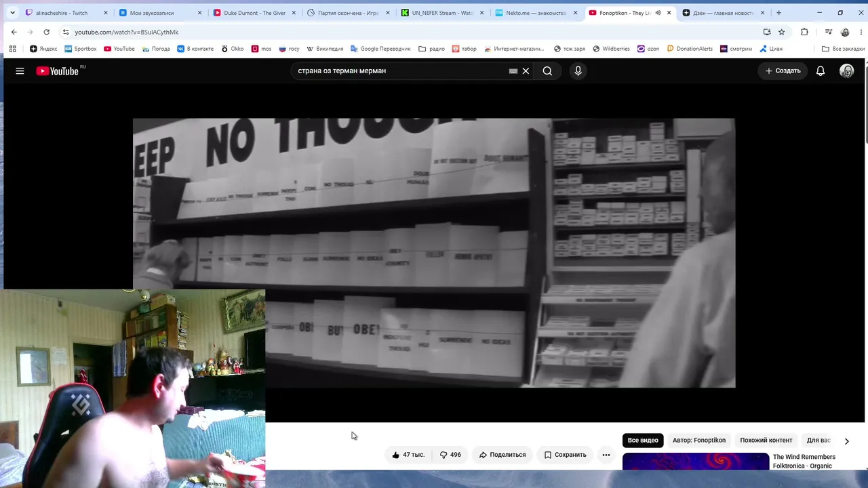
Task: Open the Википедия bookmark
Action: (325, 49)
